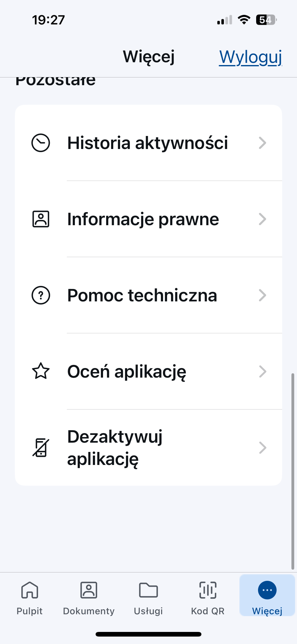The image size is (297, 644).
Task: Tap the folder Usługi icon
Action: (148, 590)
